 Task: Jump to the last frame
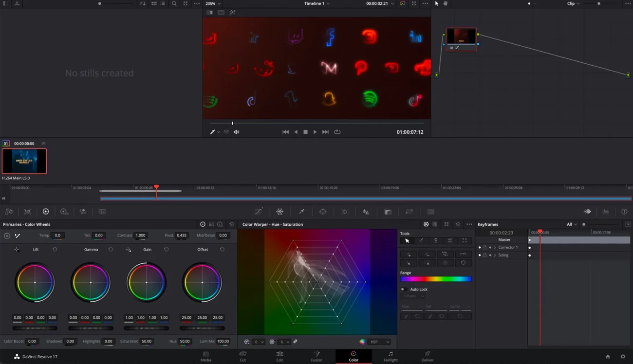click(325, 132)
